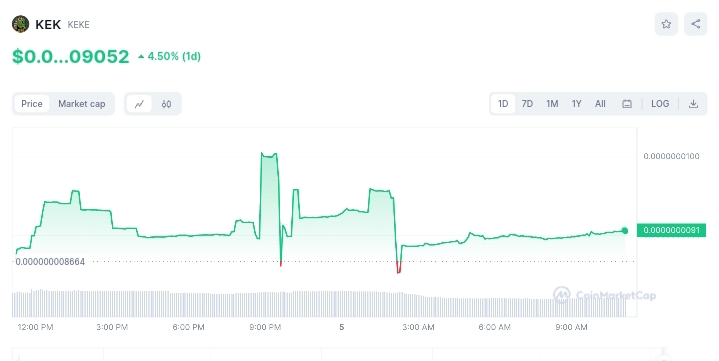Select the Price tab
Image resolution: width=719 pixels, height=361 pixels.
pos(32,104)
